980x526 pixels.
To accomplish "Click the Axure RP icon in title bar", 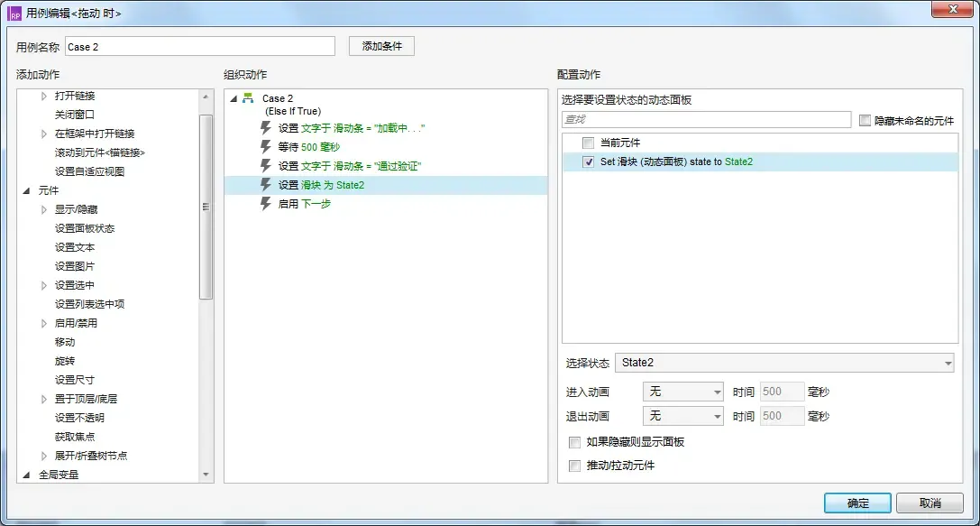I will click(14, 14).
